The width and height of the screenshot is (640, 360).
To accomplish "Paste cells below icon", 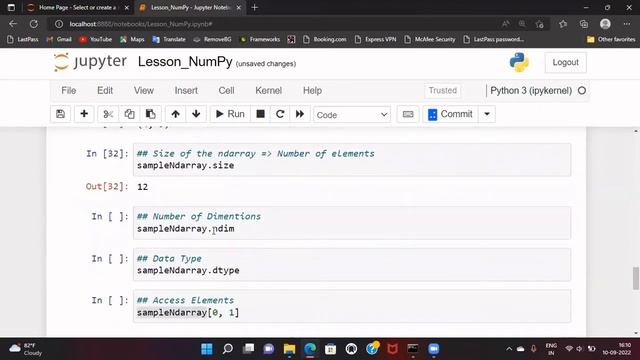I will [151, 114].
